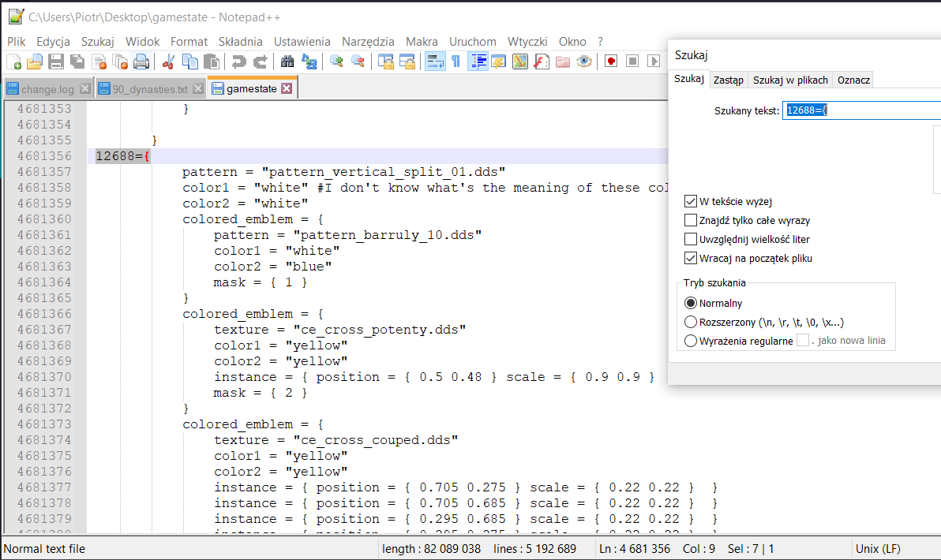
Task: Select "Wyrażenia regularne" search mode
Action: coord(691,341)
